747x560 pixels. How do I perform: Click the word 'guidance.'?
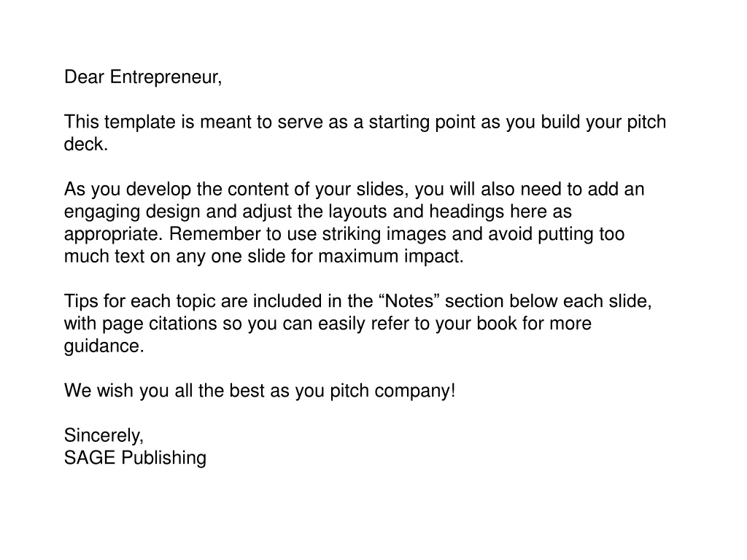tap(104, 346)
